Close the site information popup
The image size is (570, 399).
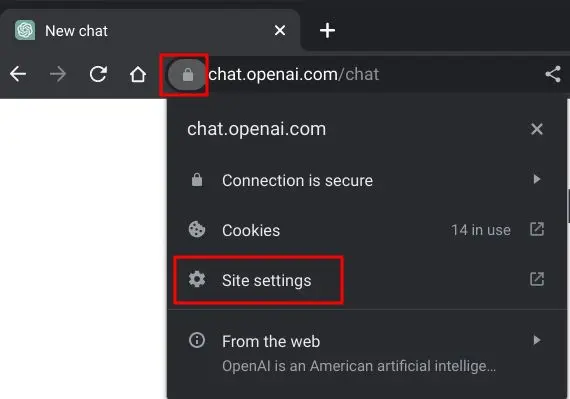[537, 129]
